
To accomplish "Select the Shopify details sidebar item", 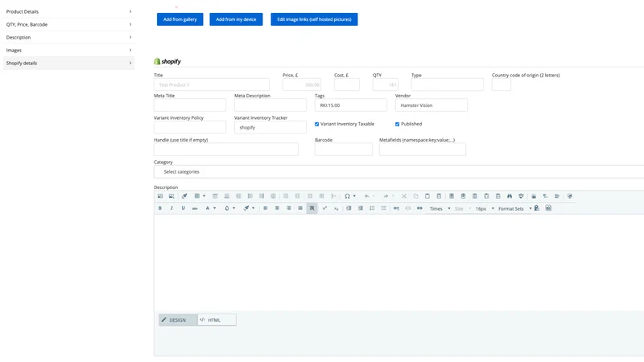I will pyautogui.click(x=68, y=64).
